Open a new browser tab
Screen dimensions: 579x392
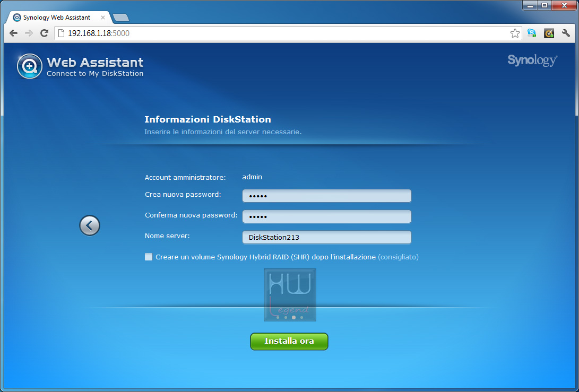pyautogui.click(x=121, y=18)
